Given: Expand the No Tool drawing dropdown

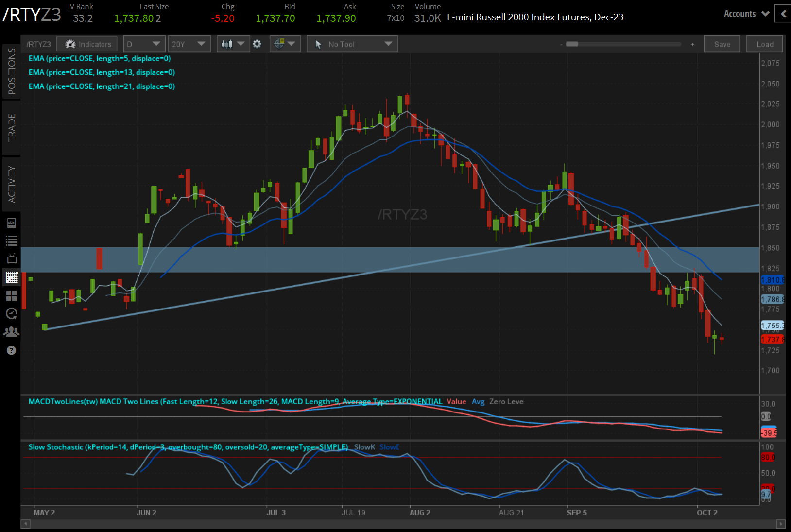Looking at the screenshot, I should pyautogui.click(x=352, y=44).
